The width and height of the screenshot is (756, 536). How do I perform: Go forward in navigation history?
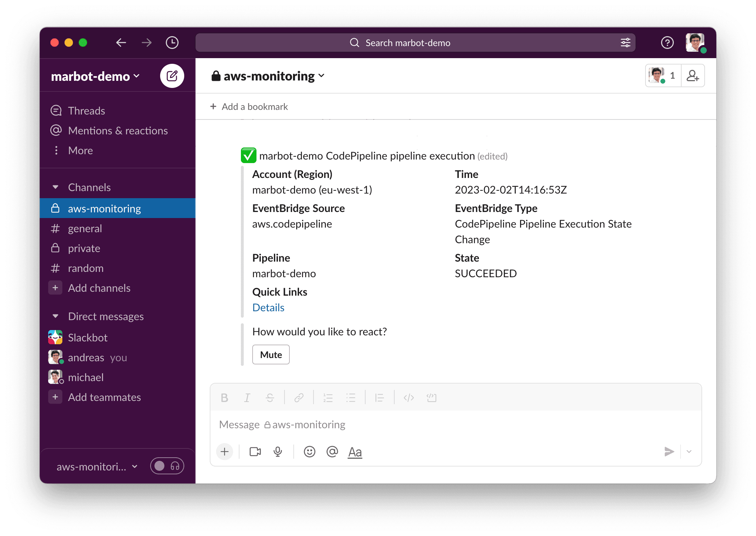(x=147, y=43)
